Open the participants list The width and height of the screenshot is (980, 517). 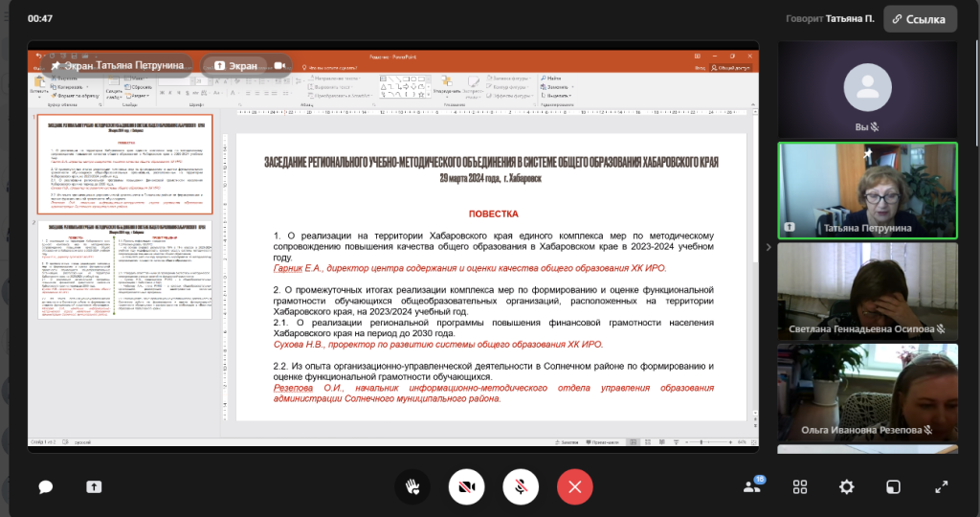coord(753,486)
